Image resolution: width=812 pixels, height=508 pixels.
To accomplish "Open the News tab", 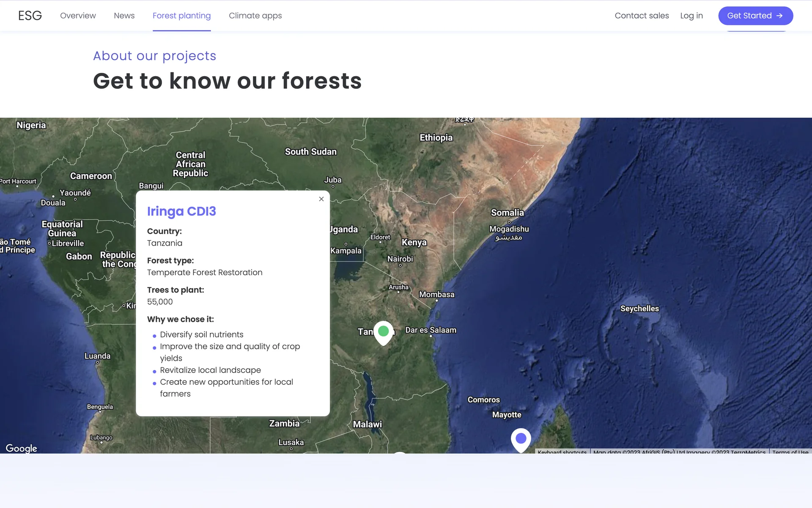I will pos(124,16).
